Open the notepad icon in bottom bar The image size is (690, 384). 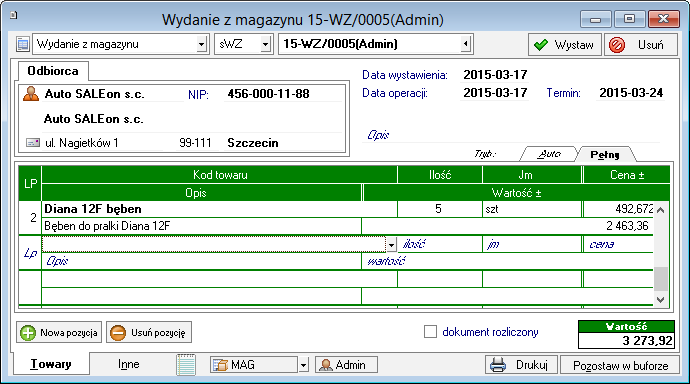[x=186, y=365]
